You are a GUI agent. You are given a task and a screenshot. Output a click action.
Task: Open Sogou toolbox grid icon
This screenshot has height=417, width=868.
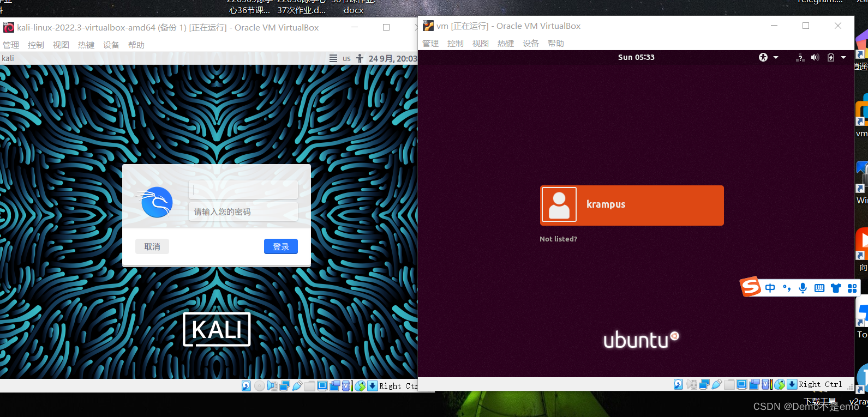[x=852, y=288]
